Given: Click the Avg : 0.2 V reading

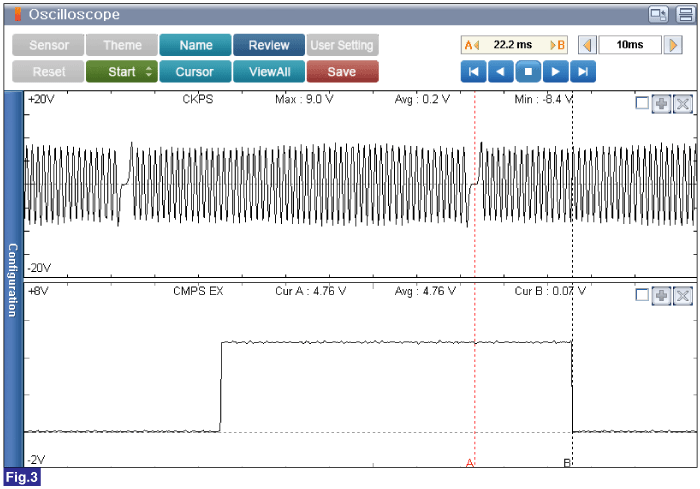Looking at the screenshot, I should coord(422,99).
